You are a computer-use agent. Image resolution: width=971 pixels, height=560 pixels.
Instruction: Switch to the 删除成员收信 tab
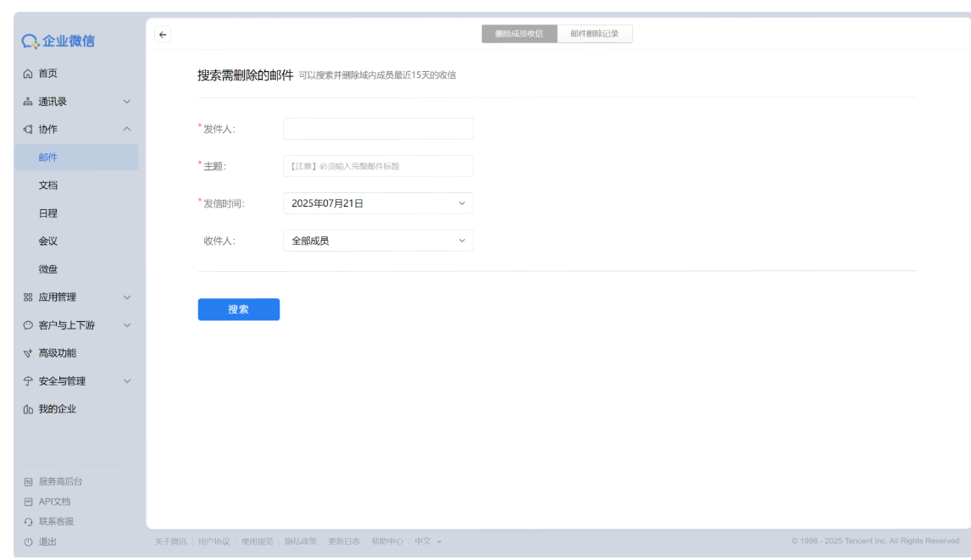[x=519, y=34]
